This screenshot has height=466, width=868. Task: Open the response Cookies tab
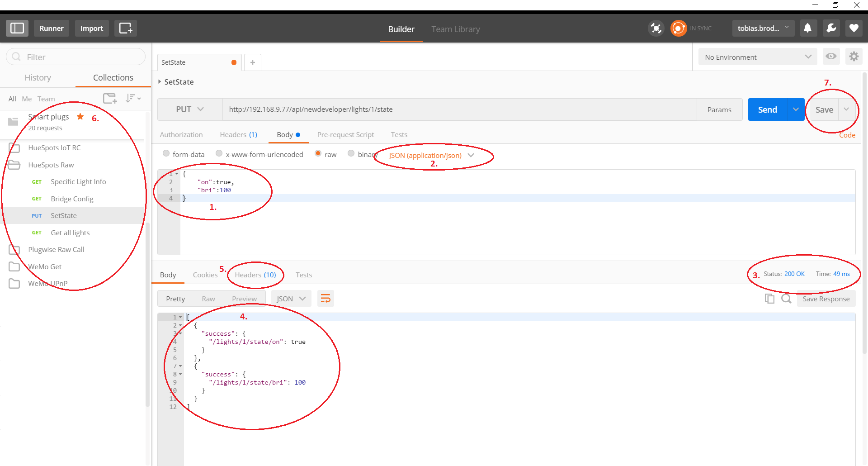205,275
